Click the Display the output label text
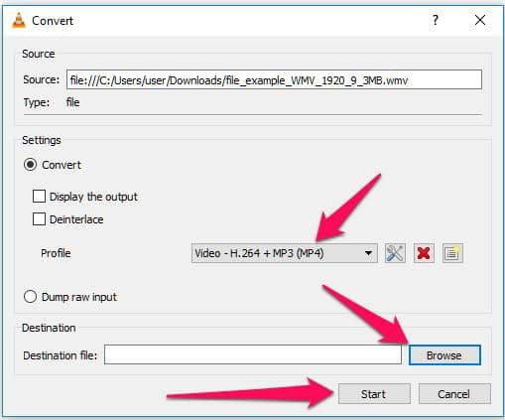The image size is (505, 420). coord(93,197)
